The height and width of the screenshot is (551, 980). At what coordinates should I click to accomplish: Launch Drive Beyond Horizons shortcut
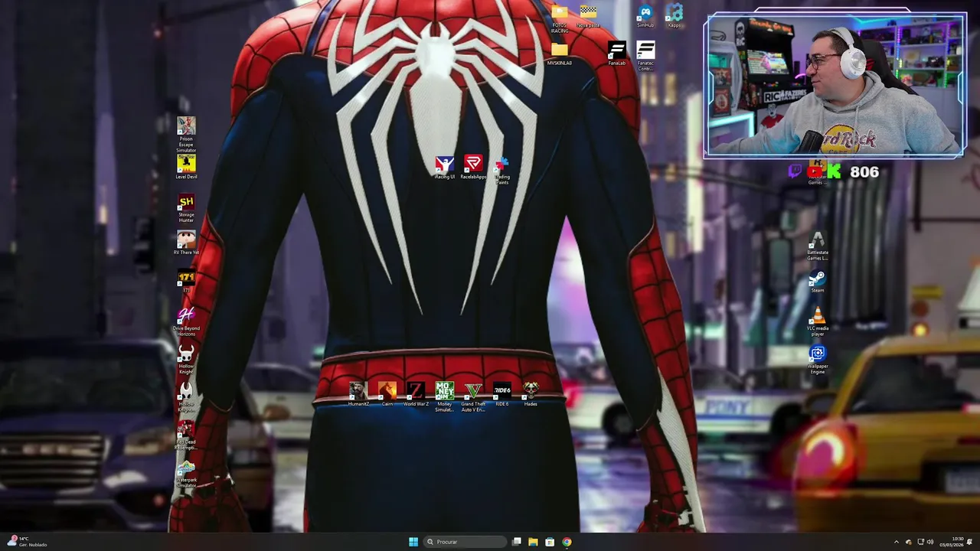point(186,321)
